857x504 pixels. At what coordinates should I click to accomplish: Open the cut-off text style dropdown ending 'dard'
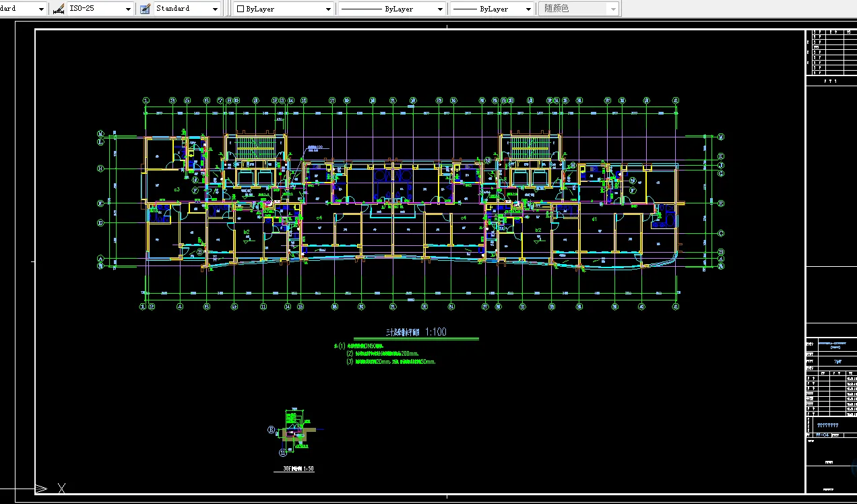point(23,9)
